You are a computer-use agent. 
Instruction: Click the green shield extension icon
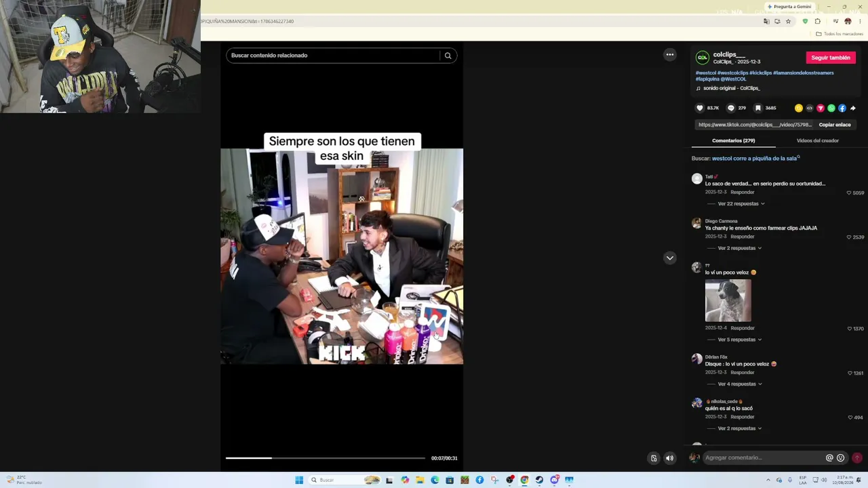805,22
